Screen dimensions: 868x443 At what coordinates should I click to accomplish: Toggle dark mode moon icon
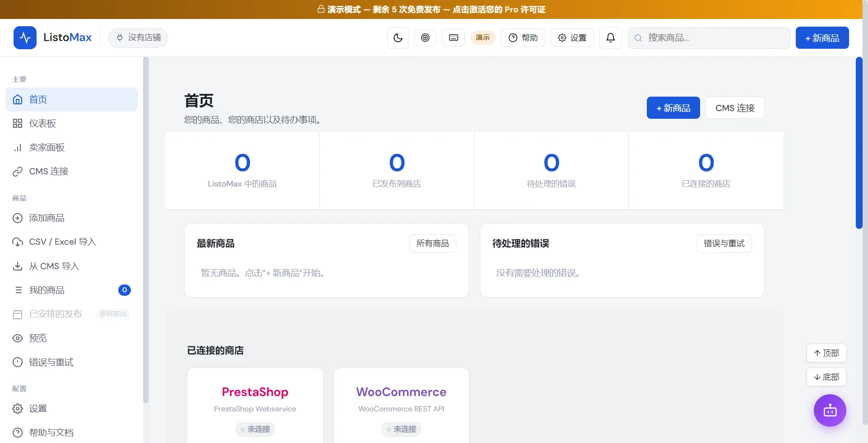[x=398, y=38]
